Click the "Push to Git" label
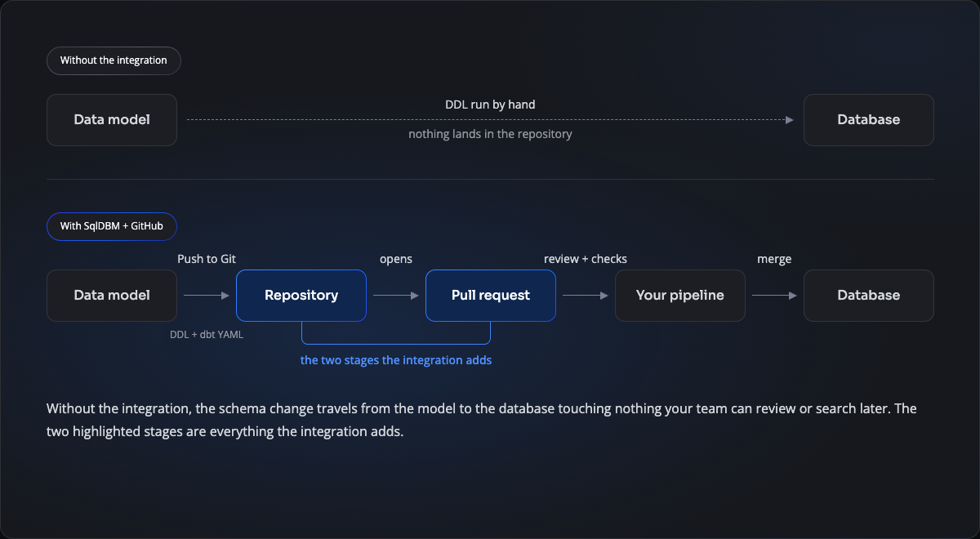Image resolution: width=980 pixels, height=539 pixels. tap(207, 259)
